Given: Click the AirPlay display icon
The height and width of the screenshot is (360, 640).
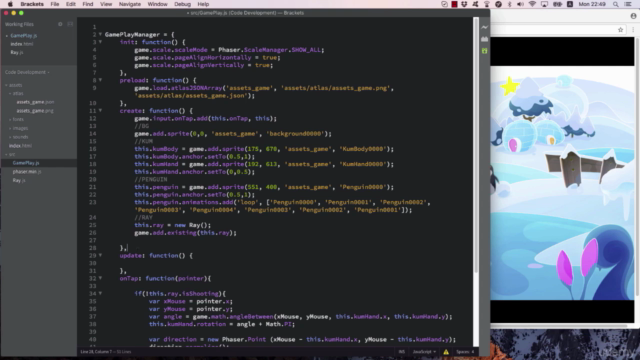Looking at the screenshot, I should [x=544, y=4].
